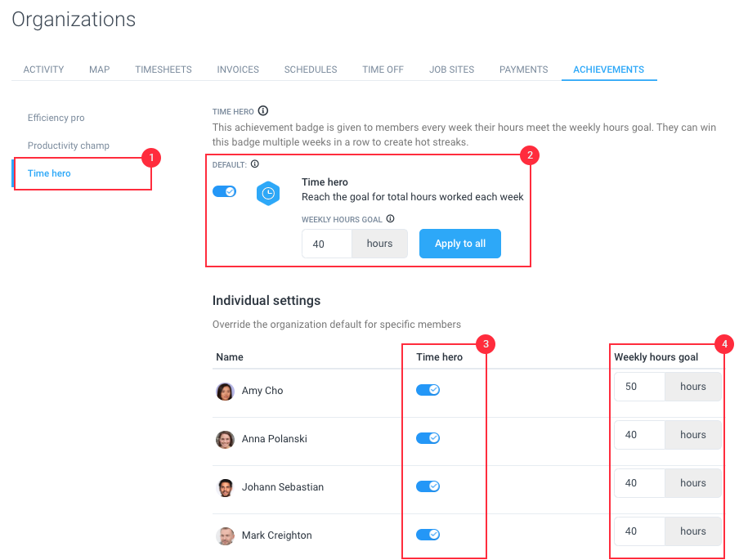Toggle Time hero switch for Johann Sebastian

[x=428, y=486]
